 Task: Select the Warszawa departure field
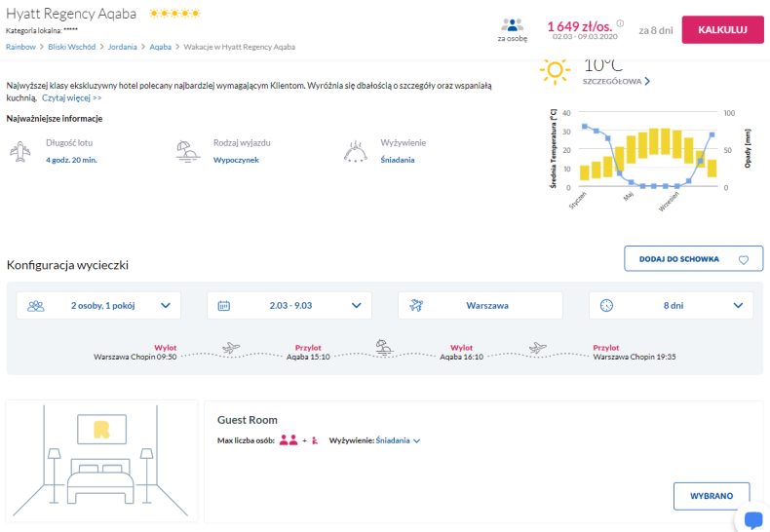click(481, 305)
